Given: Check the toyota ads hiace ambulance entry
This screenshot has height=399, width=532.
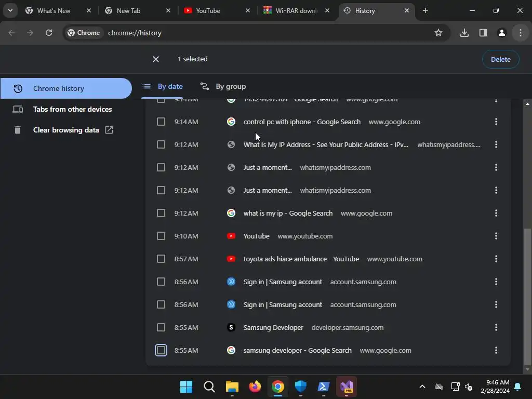Looking at the screenshot, I should click(x=161, y=259).
